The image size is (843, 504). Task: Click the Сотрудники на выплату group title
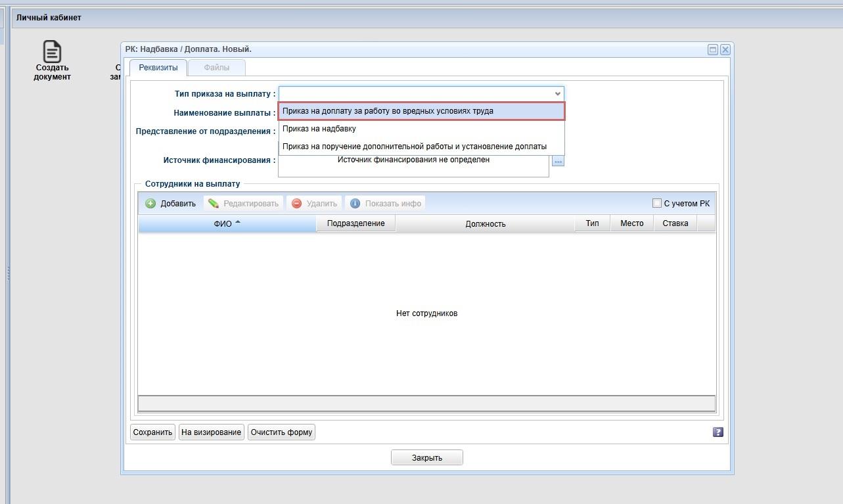[x=193, y=184]
